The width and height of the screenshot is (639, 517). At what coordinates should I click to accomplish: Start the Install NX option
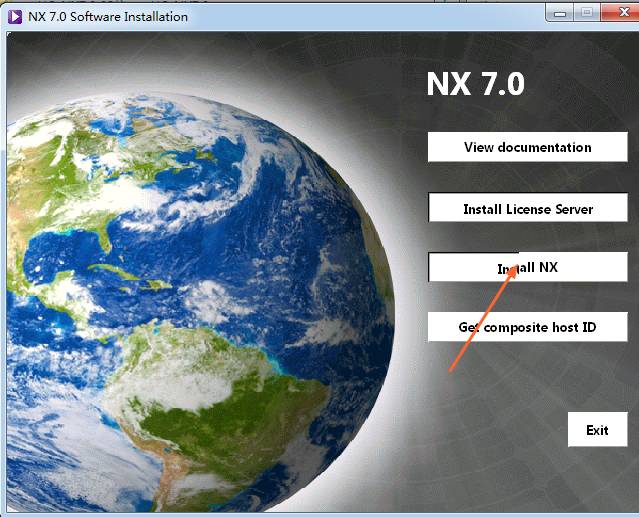[527, 267]
